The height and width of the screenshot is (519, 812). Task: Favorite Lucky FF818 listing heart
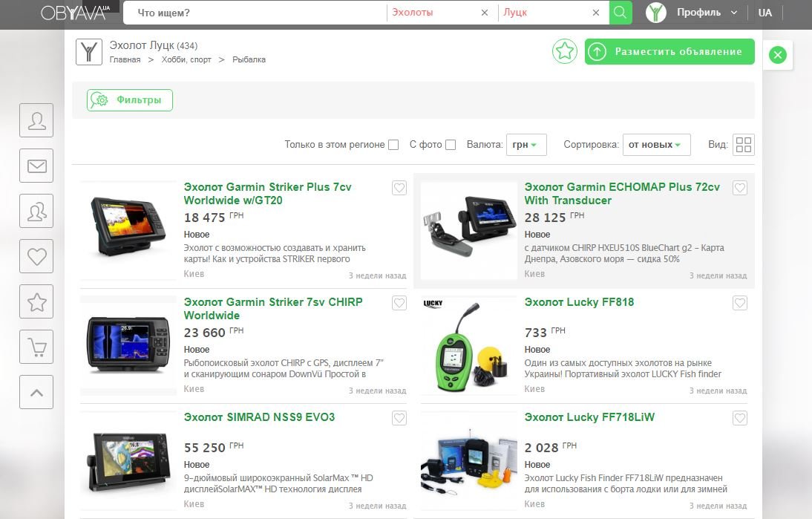pyautogui.click(x=740, y=303)
